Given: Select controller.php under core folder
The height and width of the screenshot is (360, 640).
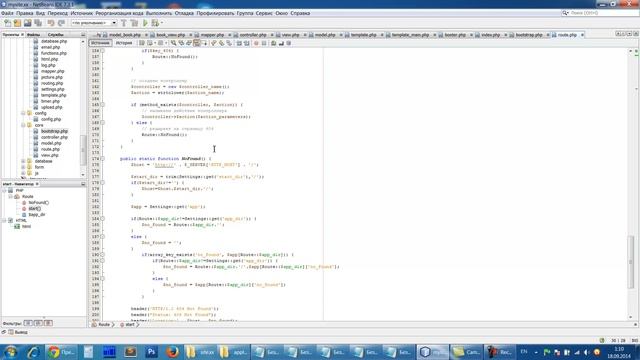Looking at the screenshot, I should click(x=54, y=137).
